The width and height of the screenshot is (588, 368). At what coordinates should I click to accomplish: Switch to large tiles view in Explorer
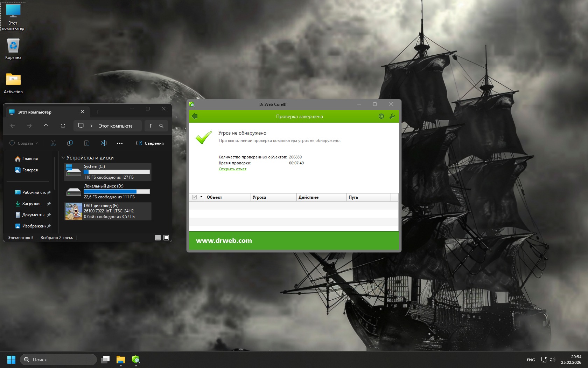(x=166, y=238)
